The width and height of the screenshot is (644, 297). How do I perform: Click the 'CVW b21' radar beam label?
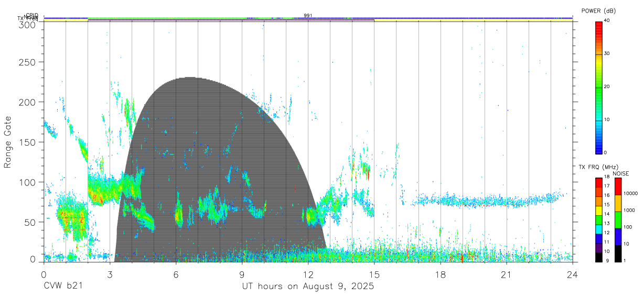[x=63, y=287]
